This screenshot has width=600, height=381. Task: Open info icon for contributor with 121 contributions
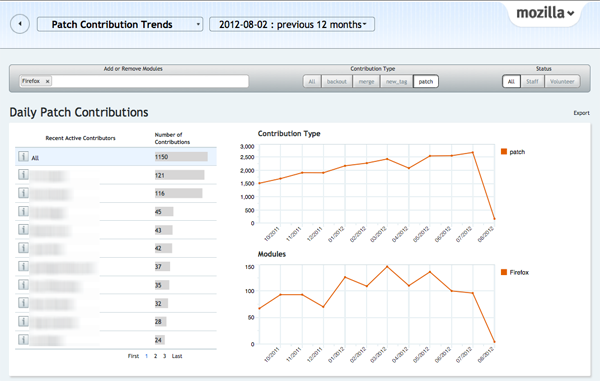coord(23,175)
